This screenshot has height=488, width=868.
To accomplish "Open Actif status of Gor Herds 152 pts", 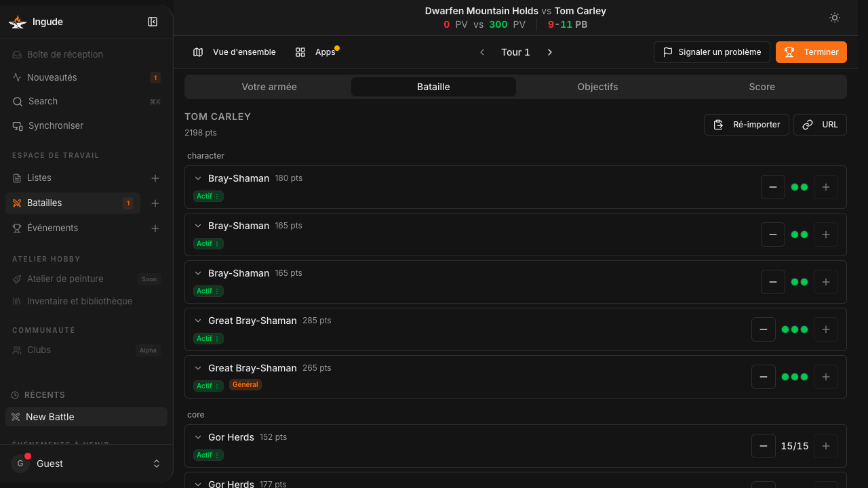I will [x=208, y=455].
